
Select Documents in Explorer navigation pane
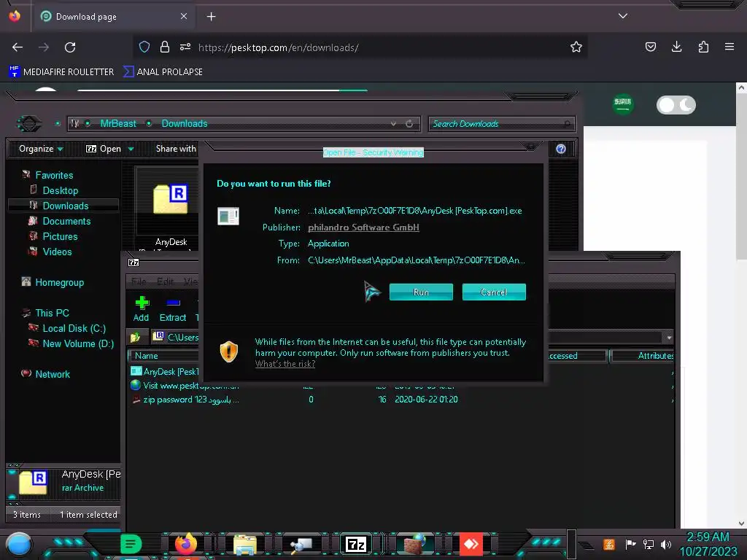pos(66,221)
